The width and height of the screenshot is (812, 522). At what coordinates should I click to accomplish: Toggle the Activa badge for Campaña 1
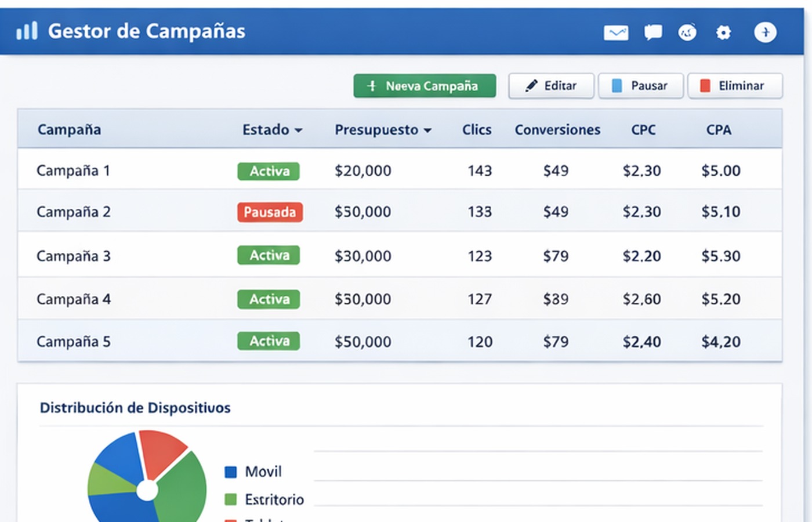pyautogui.click(x=269, y=171)
